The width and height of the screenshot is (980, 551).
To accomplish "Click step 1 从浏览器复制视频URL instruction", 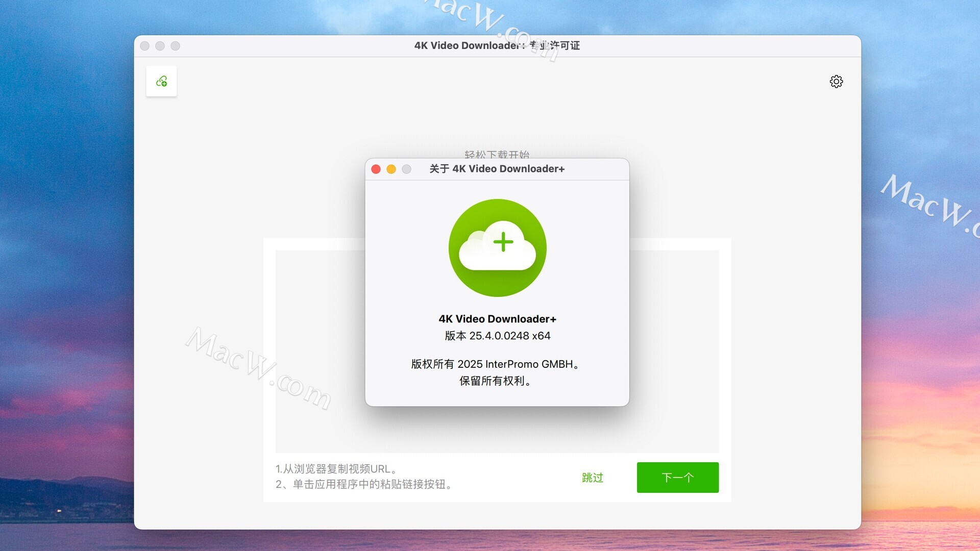I will point(337,469).
